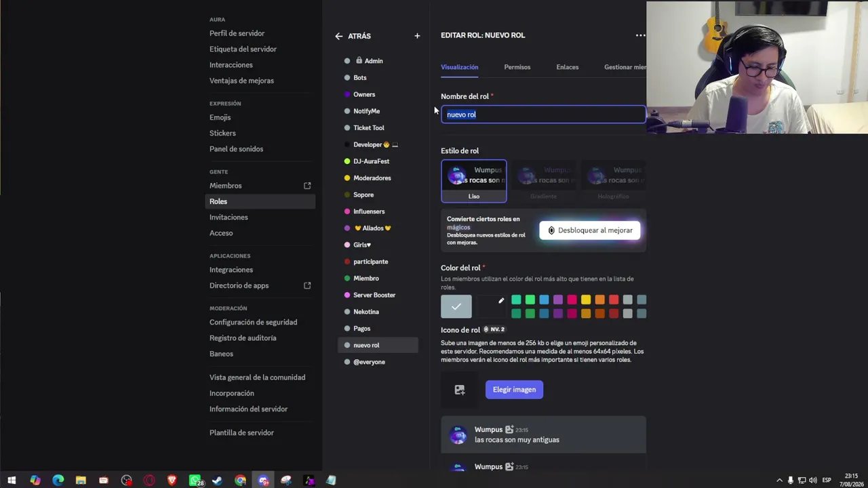
Task: Select the nuevo rol list entry
Action: pos(378,345)
